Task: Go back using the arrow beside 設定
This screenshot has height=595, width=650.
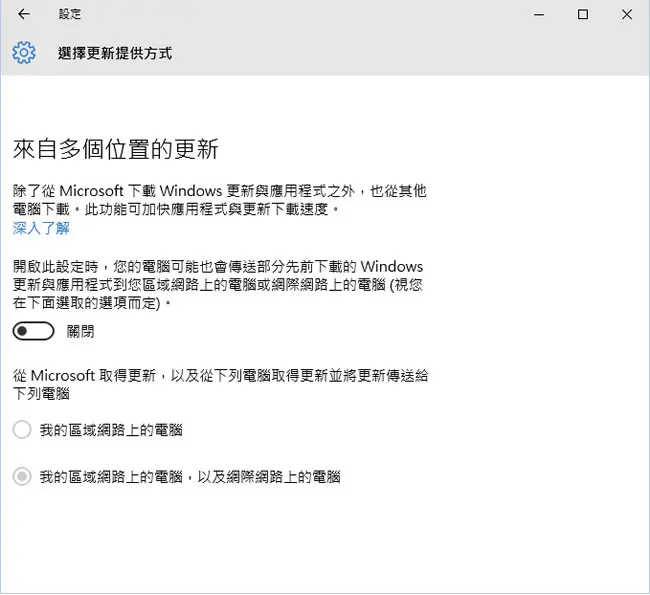Action: click(x=24, y=14)
